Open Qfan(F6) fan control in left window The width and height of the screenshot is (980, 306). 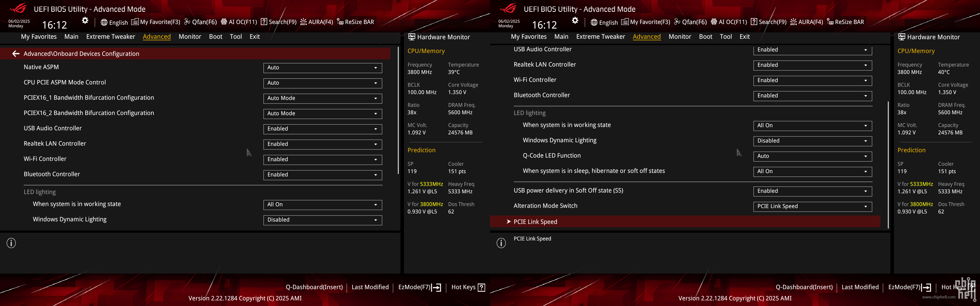(201, 22)
